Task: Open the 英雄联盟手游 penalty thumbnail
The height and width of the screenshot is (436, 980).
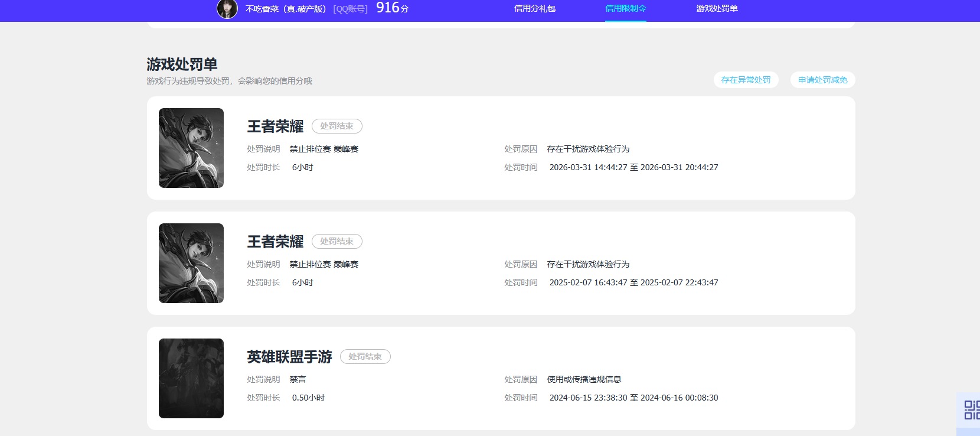Action: [191, 378]
